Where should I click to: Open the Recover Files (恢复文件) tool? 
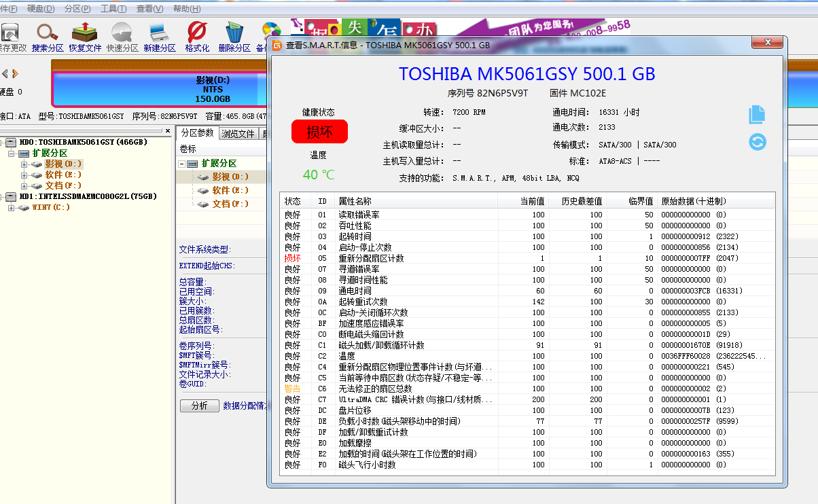click(85, 31)
